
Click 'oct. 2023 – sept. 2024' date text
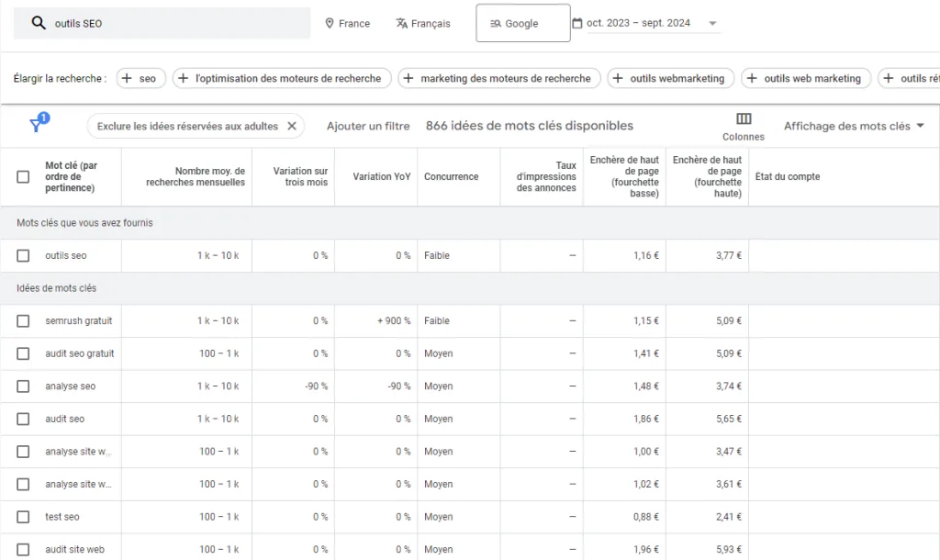pyautogui.click(x=638, y=23)
